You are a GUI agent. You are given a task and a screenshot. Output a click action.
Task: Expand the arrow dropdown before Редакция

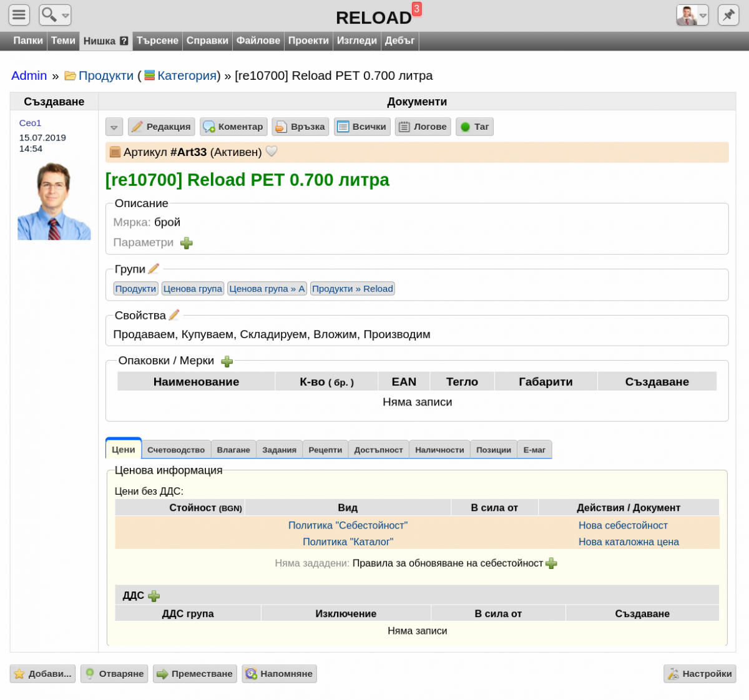tap(114, 127)
